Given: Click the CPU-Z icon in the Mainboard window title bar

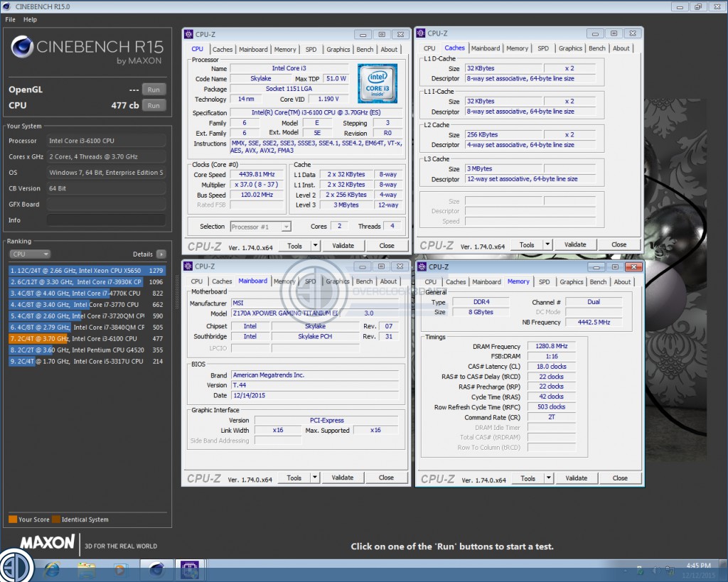Looking at the screenshot, I should 188,266.
